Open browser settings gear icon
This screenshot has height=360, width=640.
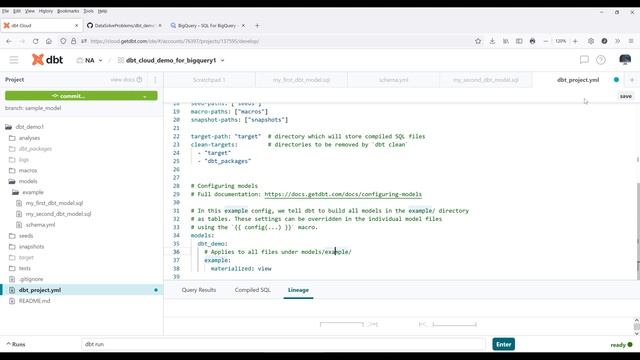591,41
